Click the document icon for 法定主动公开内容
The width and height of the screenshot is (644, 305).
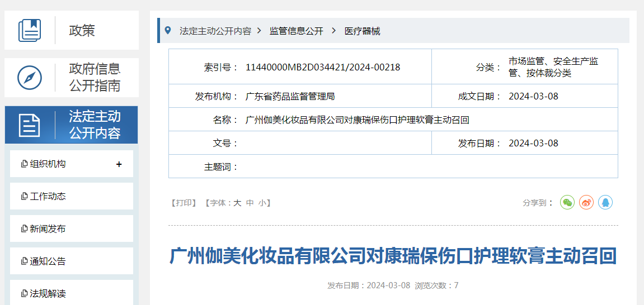[x=30, y=126]
